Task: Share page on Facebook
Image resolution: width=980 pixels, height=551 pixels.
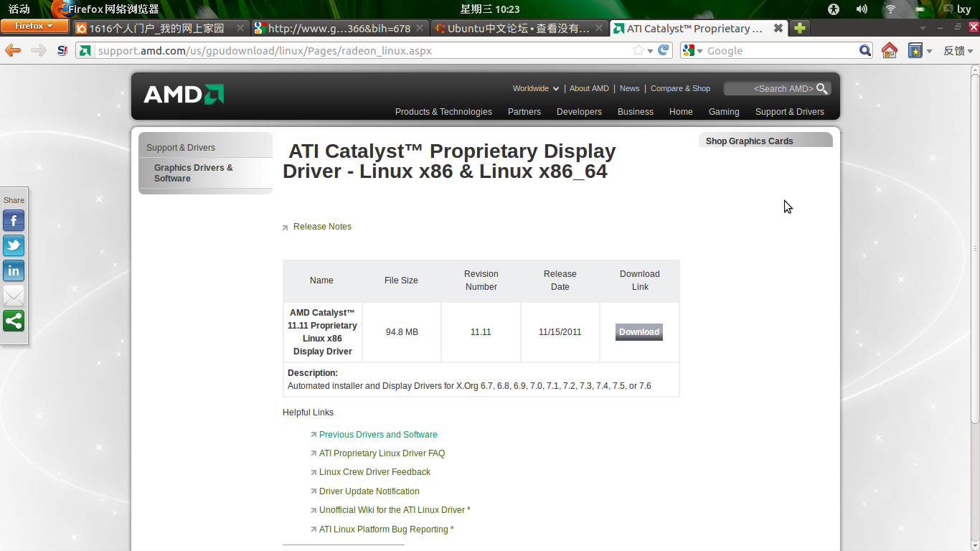Action: [14, 220]
